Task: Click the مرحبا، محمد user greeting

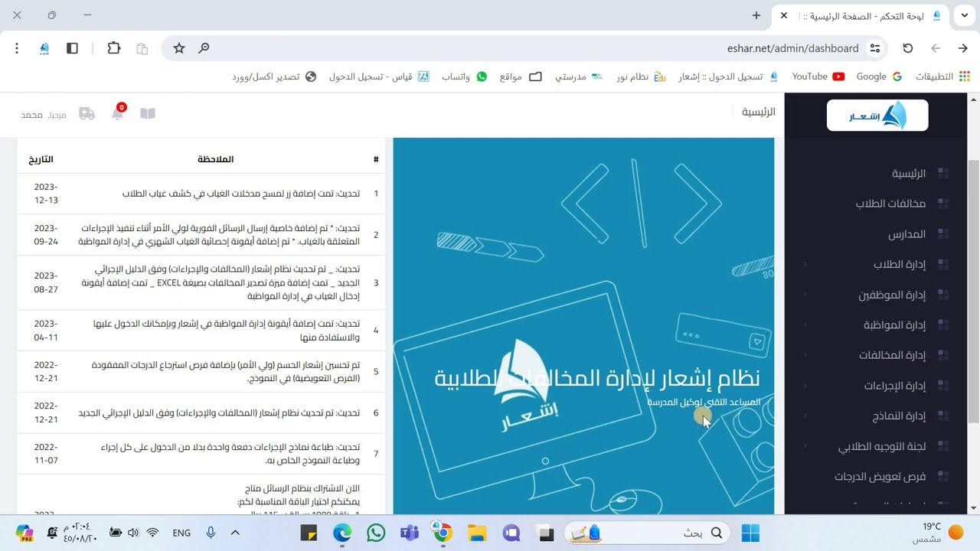Action: click(44, 115)
